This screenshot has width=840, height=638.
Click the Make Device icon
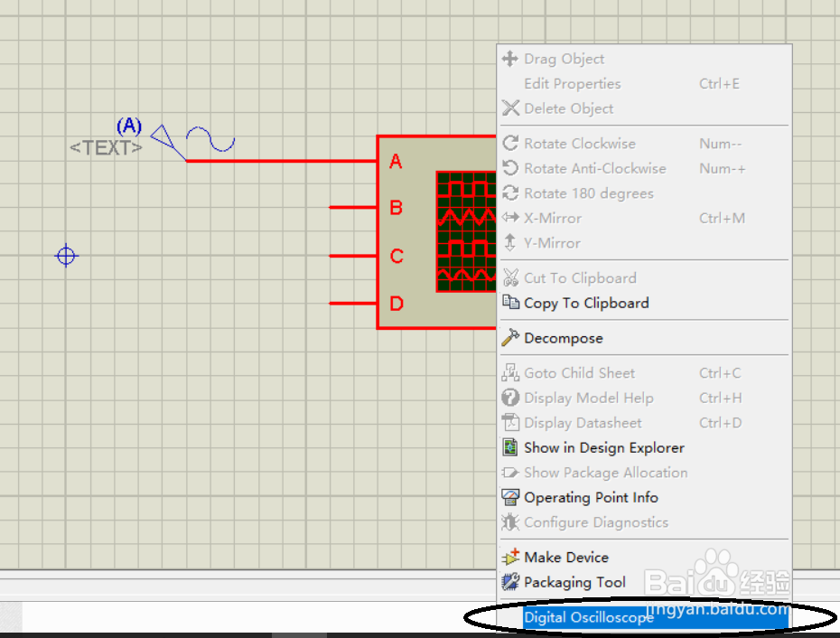point(510,557)
